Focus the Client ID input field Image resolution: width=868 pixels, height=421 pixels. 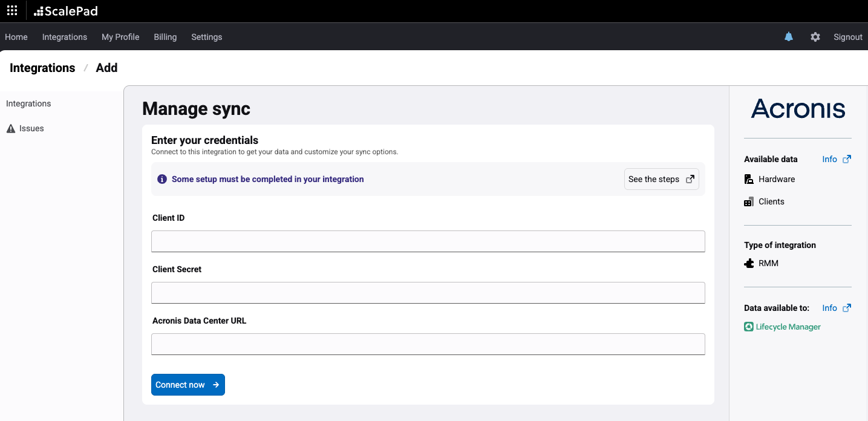click(x=428, y=241)
